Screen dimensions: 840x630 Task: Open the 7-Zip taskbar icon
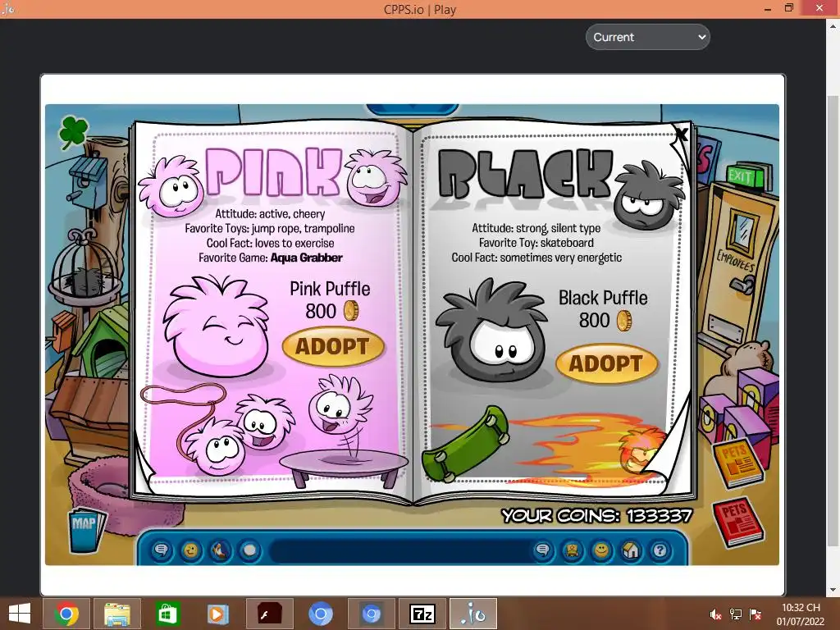point(422,614)
